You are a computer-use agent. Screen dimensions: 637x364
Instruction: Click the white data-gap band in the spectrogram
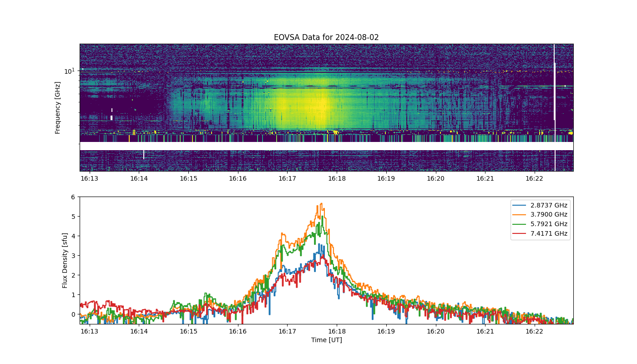tap(326, 146)
